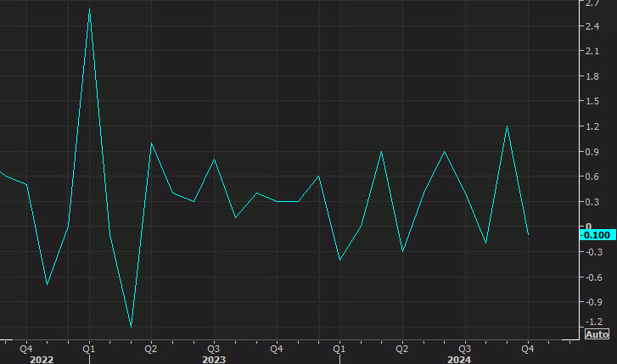Select the 2023 year label on the time axis
This screenshot has height=364, width=617.
pyautogui.click(x=214, y=359)
